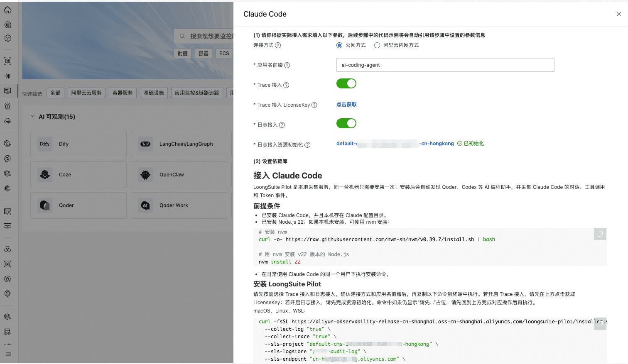Click the 已初始化 status text

pos(474,144)
